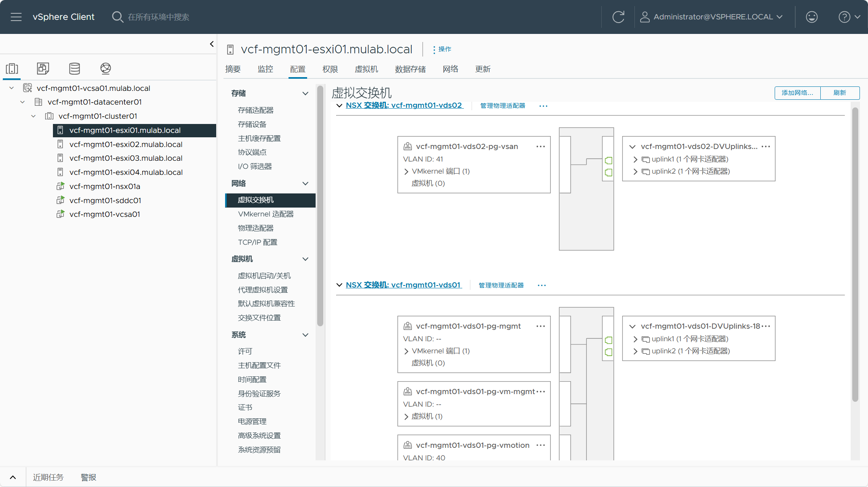Image resolution: width=868 pixels, height=487 pixels.
Task: Collapse the NSX switch vcf-mgmt01-vds02 section
Action: tap(339, 105)
